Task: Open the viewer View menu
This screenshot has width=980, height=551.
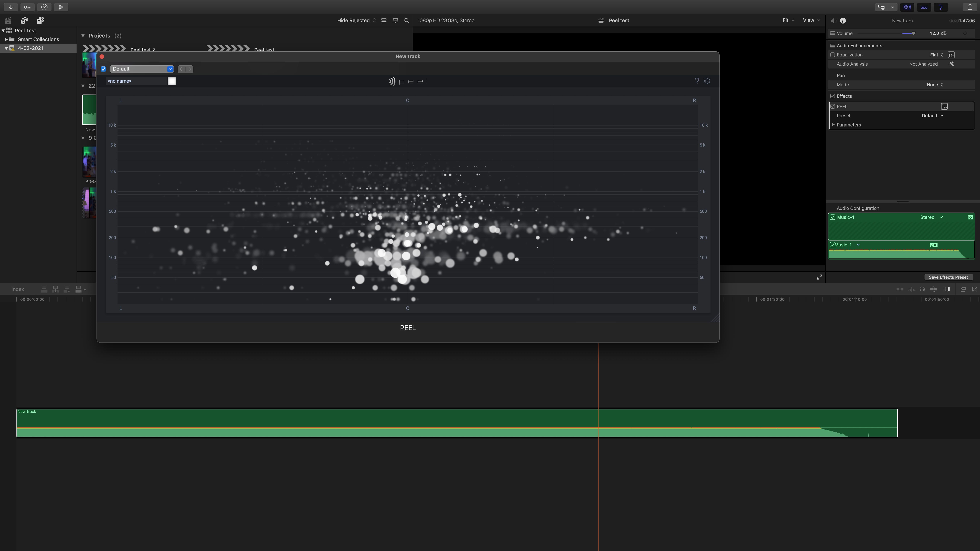Action: click(x=811, y=20)
